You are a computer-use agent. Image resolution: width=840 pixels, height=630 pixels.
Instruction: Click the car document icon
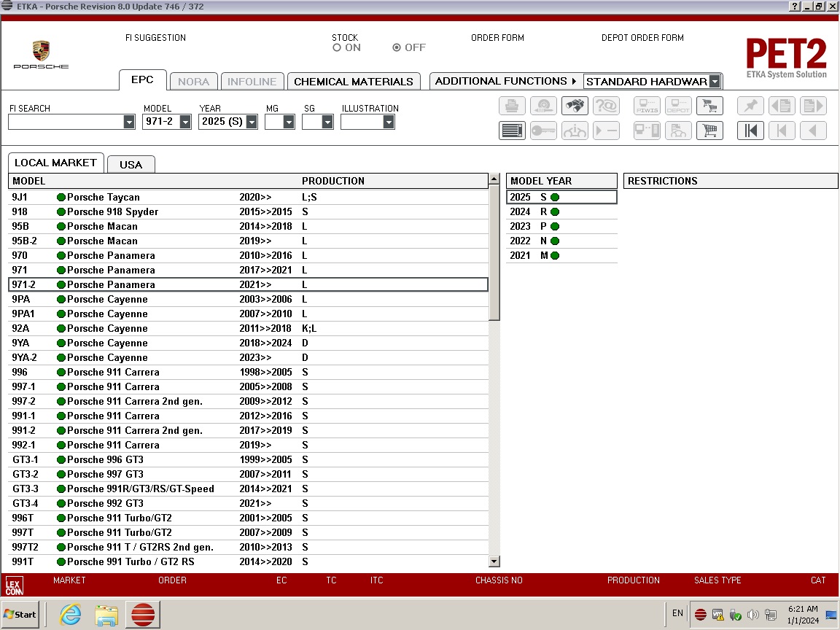678,131
